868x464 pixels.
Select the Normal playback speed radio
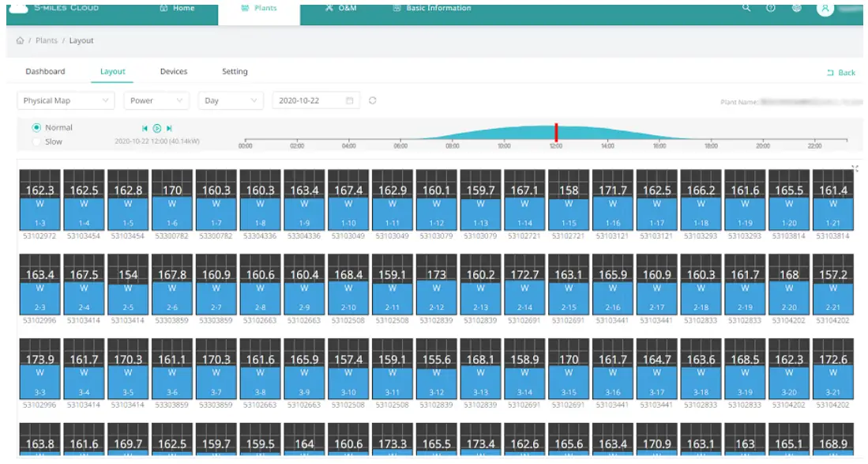tap(36, 127)
